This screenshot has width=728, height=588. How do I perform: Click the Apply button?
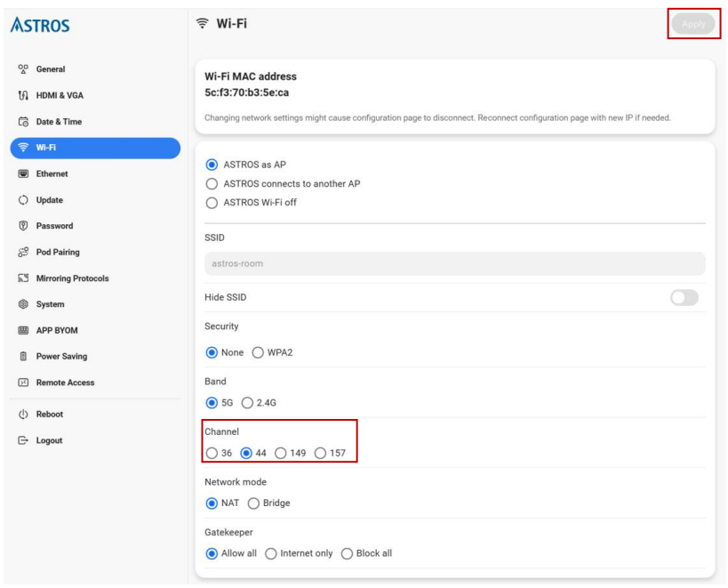click(x=693, y=24)
